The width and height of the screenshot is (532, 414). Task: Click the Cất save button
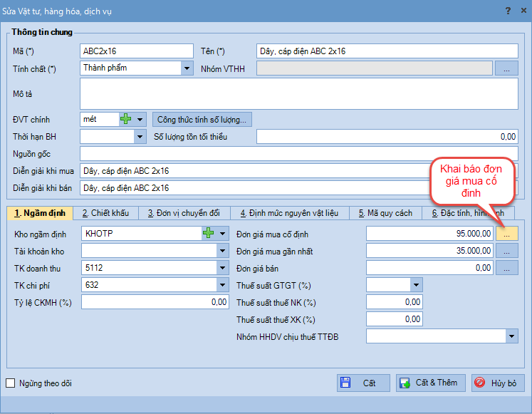(363, 383)
